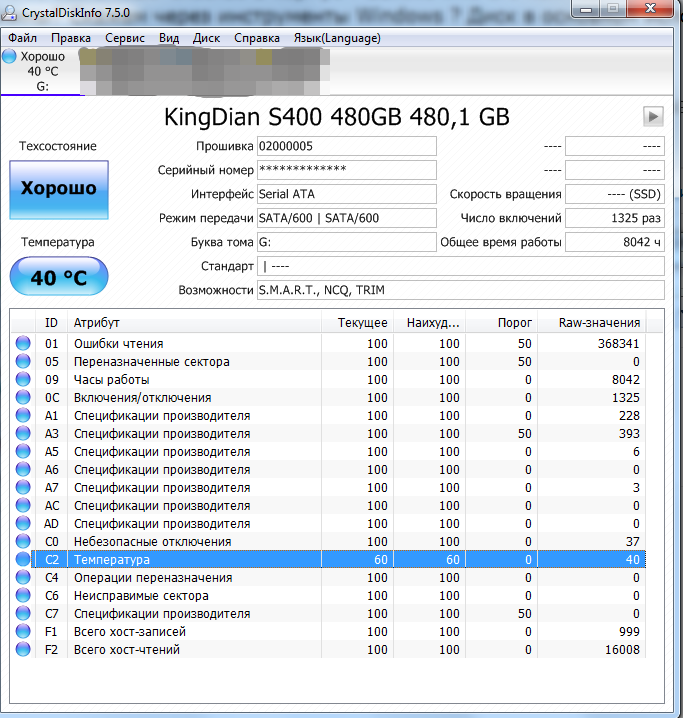This screenshot has height=718, width=683.
Task: Open the Правка menu
Action: pyautogui.click(x=71, y=38)
